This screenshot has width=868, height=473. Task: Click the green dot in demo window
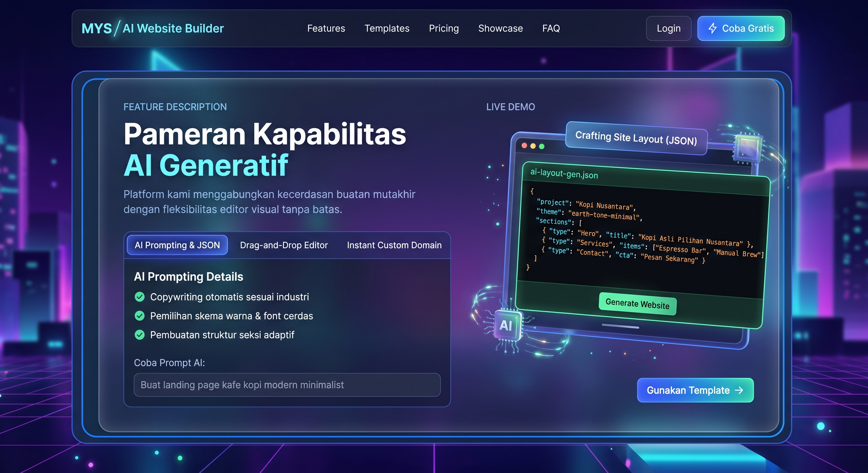[542, 146]
